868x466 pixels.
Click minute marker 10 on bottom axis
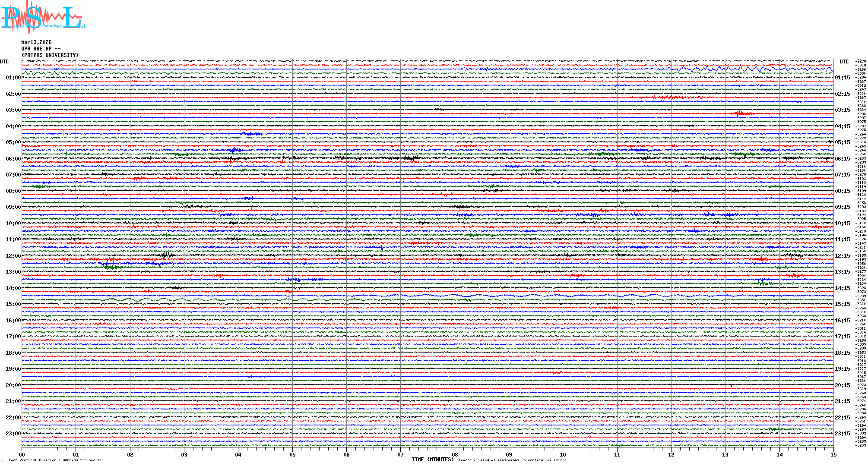[563, 455]
